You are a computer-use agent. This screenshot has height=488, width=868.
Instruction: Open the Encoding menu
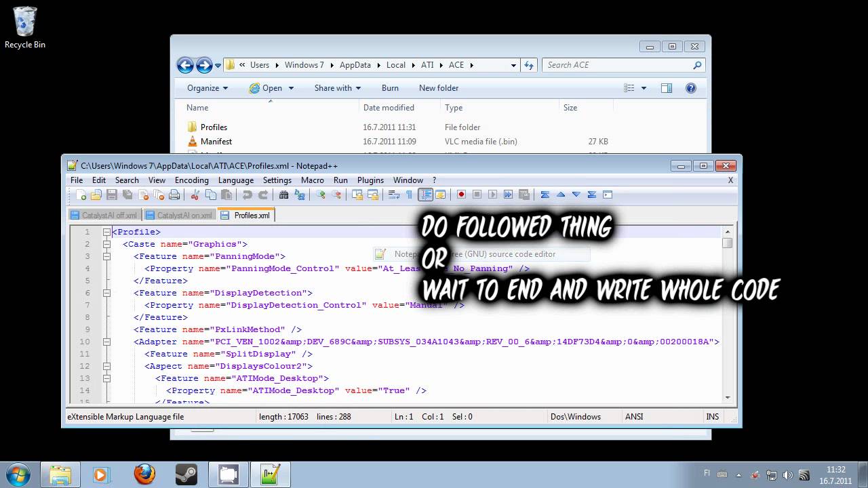coord(192,180)
